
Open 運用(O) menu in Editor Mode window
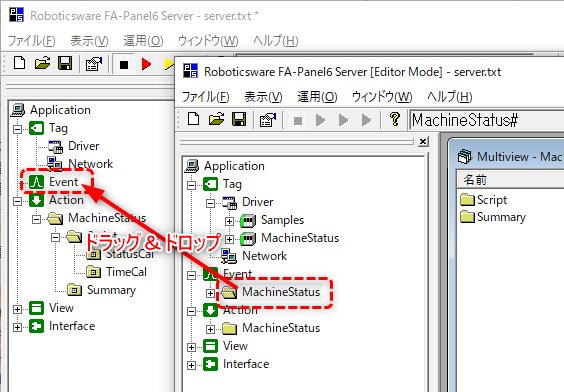coord(317,97)
